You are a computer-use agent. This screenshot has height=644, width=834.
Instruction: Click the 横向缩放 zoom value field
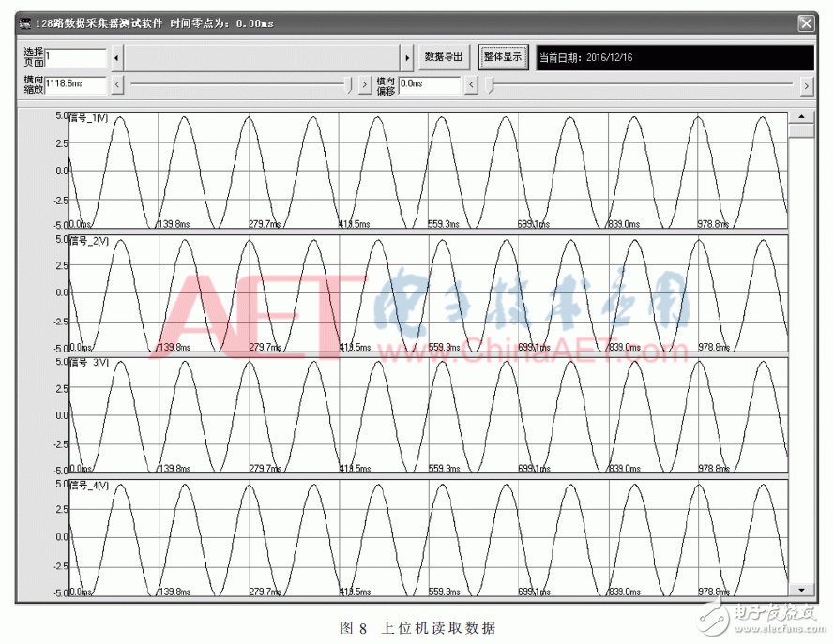click(x=75, y=84)
